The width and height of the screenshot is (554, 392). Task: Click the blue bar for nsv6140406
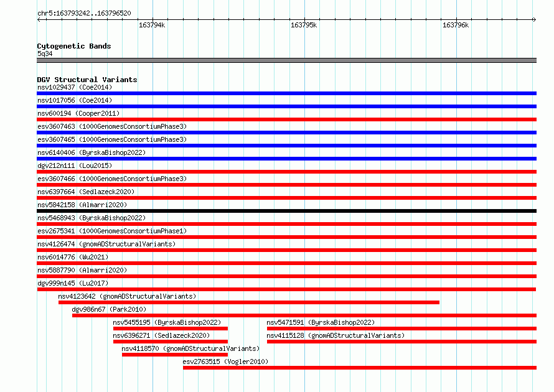click(x=286, y=159)
